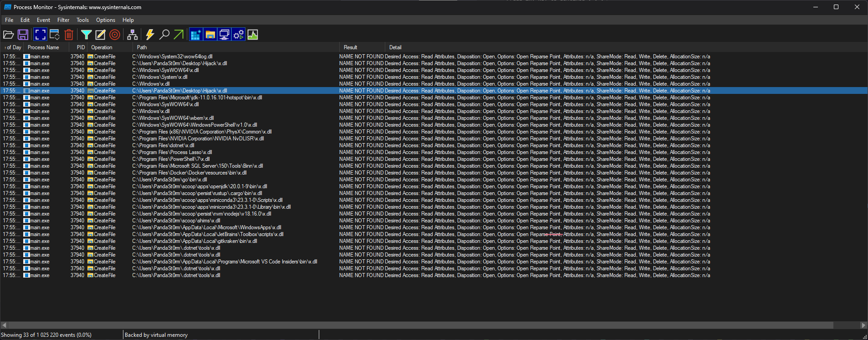
Task: Click the lightning bolt Process Activity icon
Action: pos(150,35)
